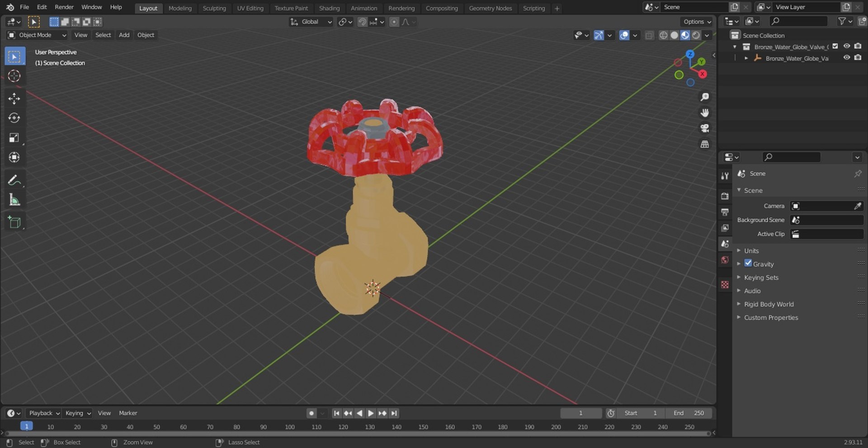
Task: Click the current frame number field
Action: pos(581,413)
